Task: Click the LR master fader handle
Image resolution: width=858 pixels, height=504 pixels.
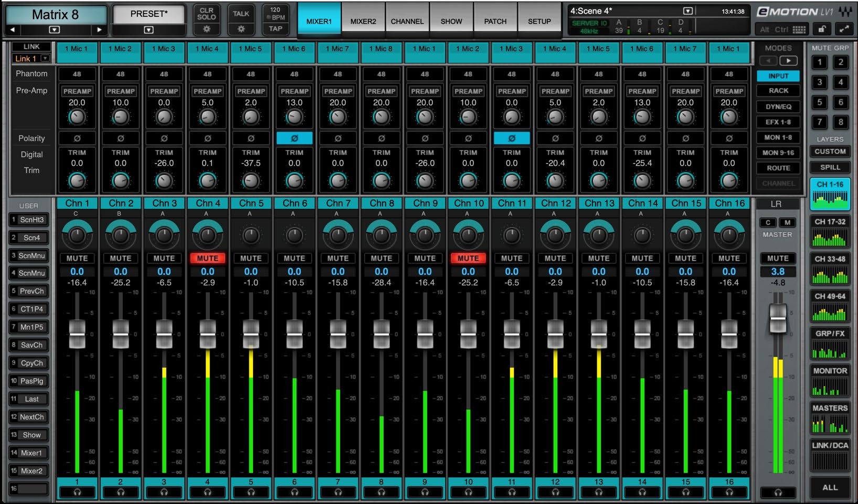Action: (778, 318)
